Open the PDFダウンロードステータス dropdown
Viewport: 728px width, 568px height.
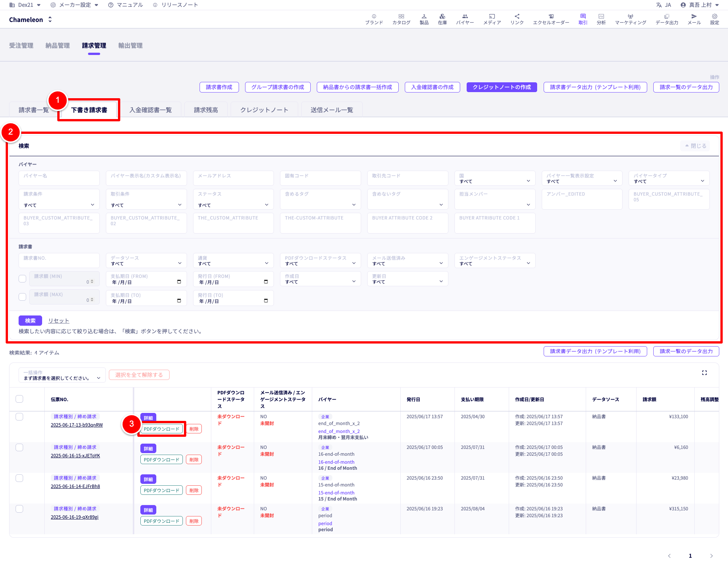[x=320, y=260]
